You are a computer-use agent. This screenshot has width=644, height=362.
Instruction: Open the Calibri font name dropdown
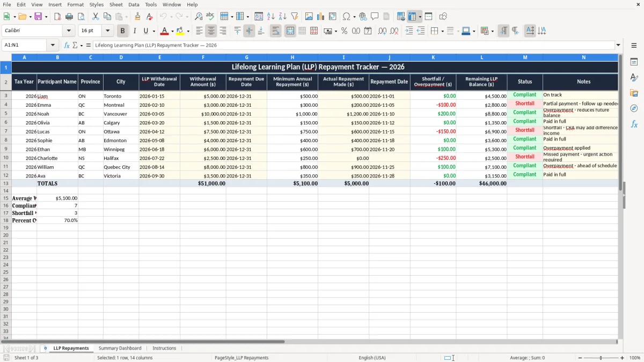click(69, 31)
